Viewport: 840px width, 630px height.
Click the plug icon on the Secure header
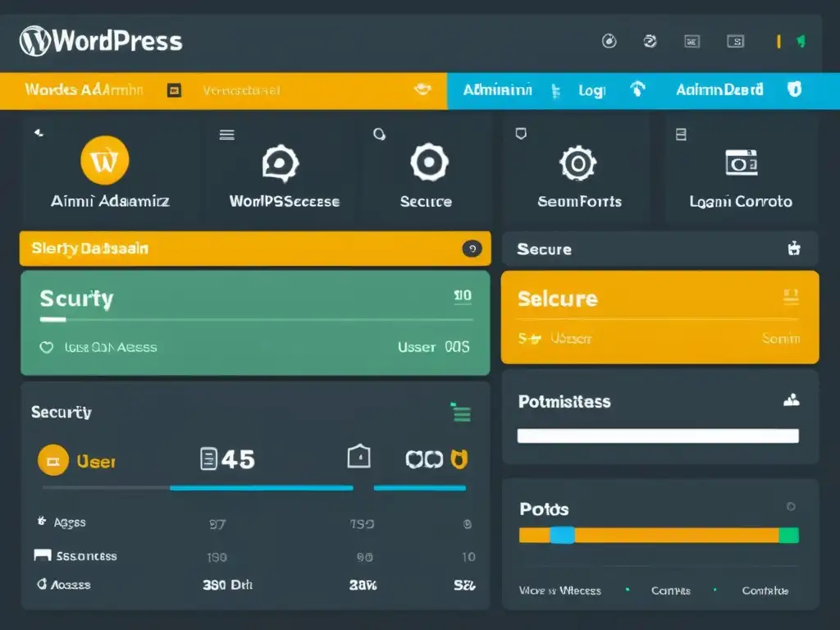point(794,248)
